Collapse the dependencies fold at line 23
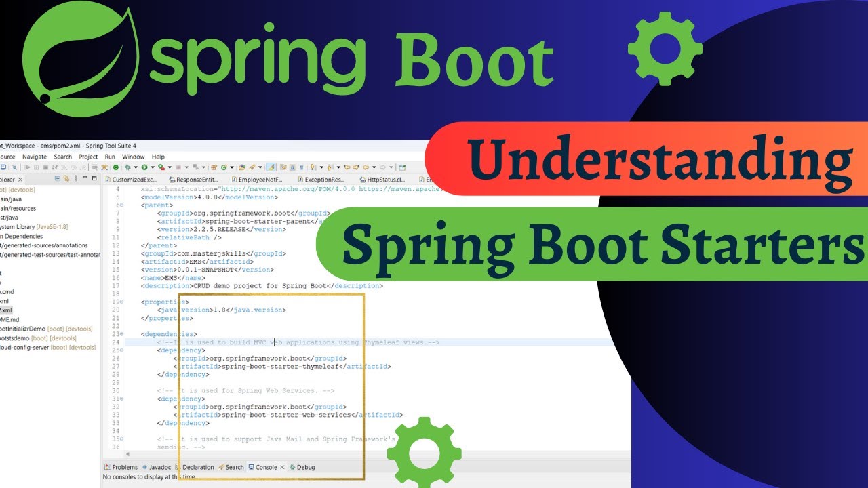The width and height of the screenshot is (868, 488). tap(122, 334)
